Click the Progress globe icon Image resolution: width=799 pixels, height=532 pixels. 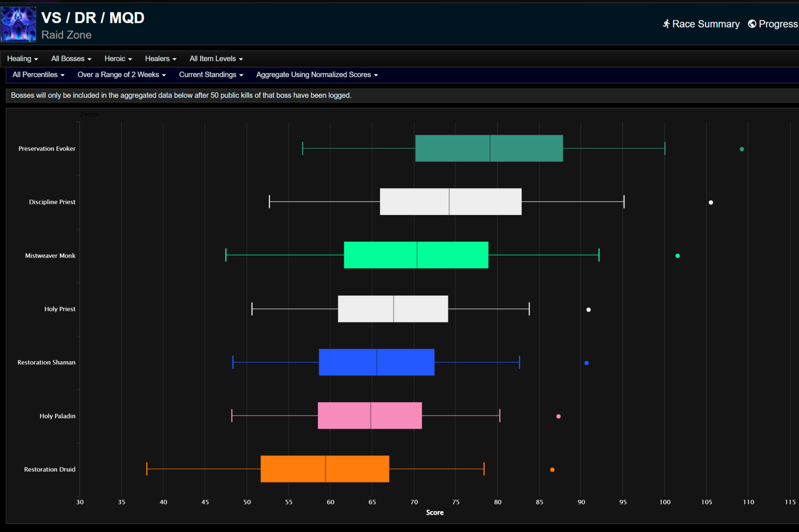click(752, 24)
